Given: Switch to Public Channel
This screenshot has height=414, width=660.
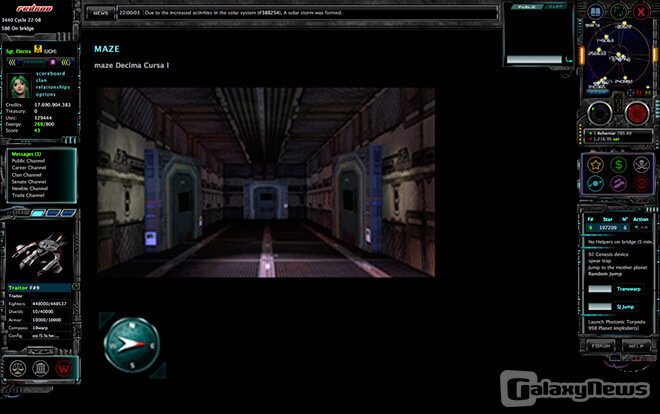Looking at the screenshot, I should click(28, 161).
